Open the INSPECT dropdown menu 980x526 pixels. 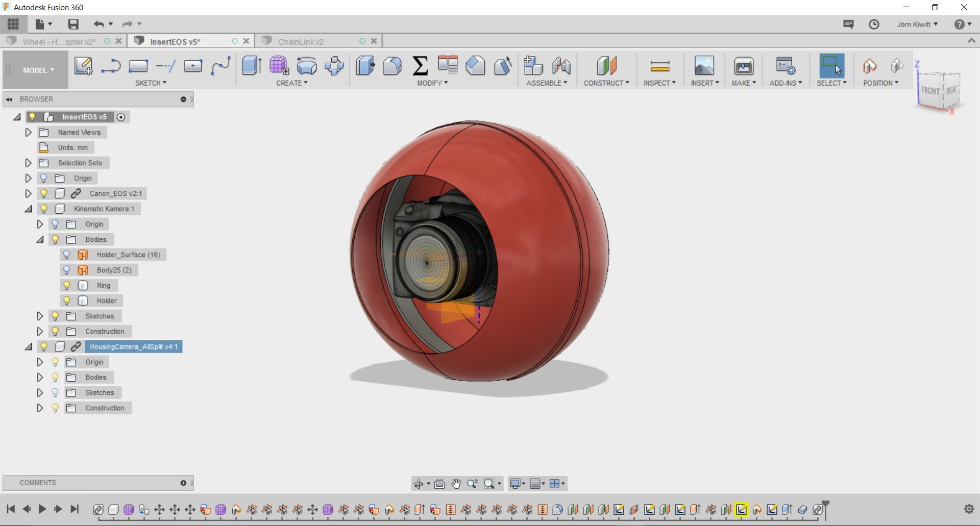659,83
